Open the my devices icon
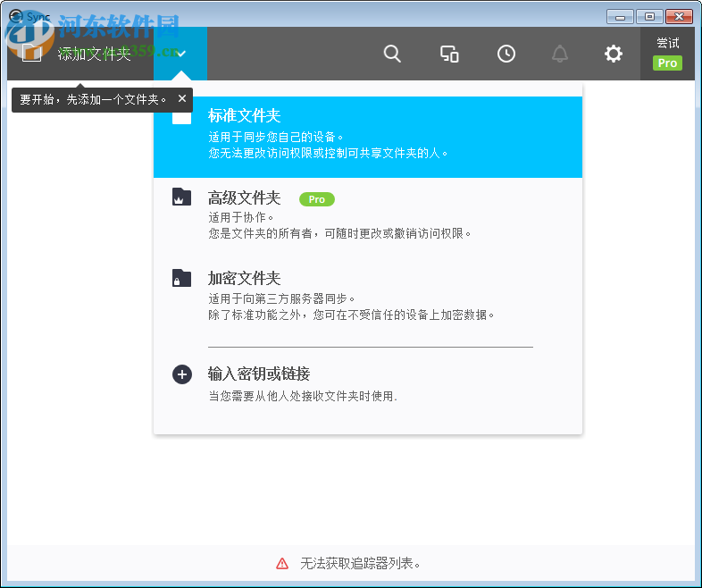The height and width of the screenshot is (588, 702). click(449, 54)
